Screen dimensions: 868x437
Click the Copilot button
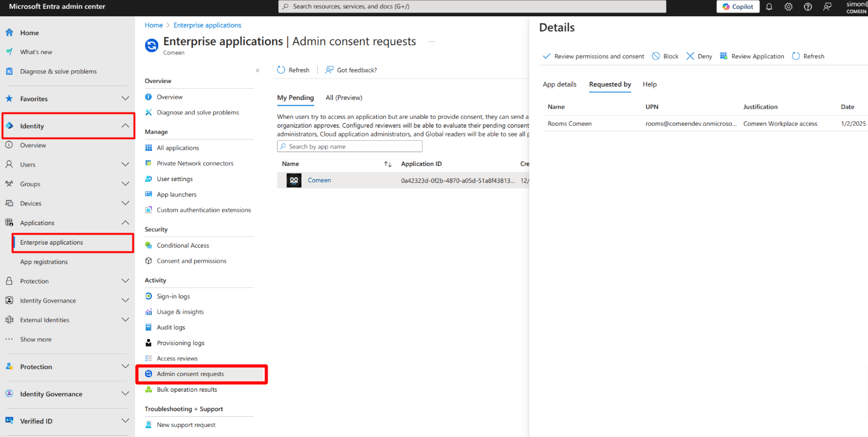[x=738, y=7]
